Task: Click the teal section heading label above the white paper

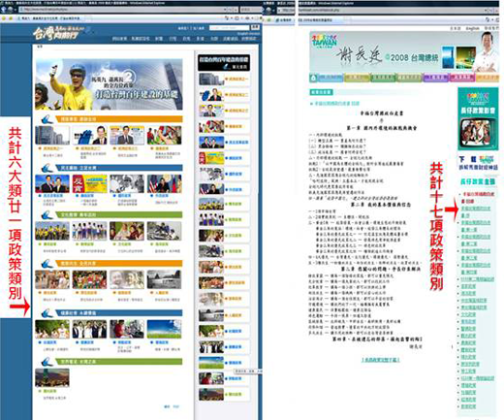Action: (x=322, y=92)
